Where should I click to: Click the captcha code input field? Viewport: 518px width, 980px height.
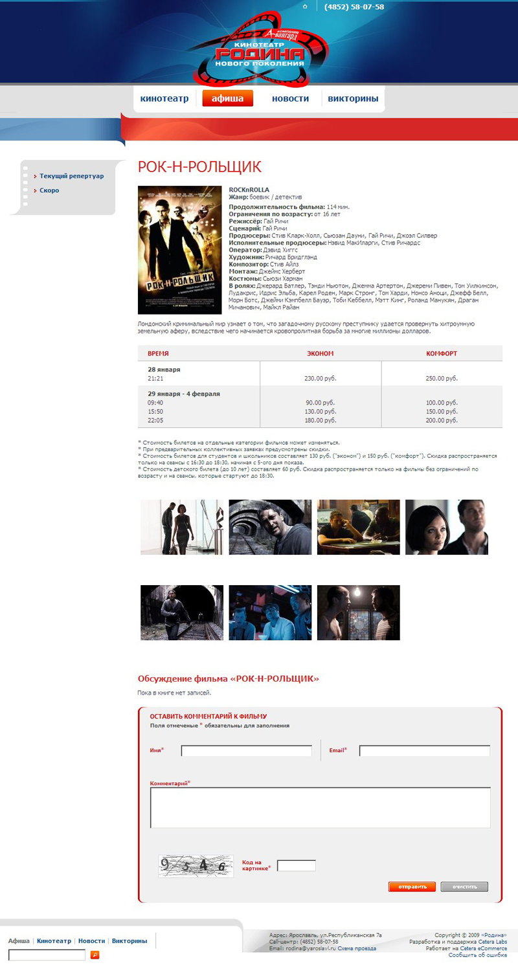pyautogui.click(x=296, y=865)
